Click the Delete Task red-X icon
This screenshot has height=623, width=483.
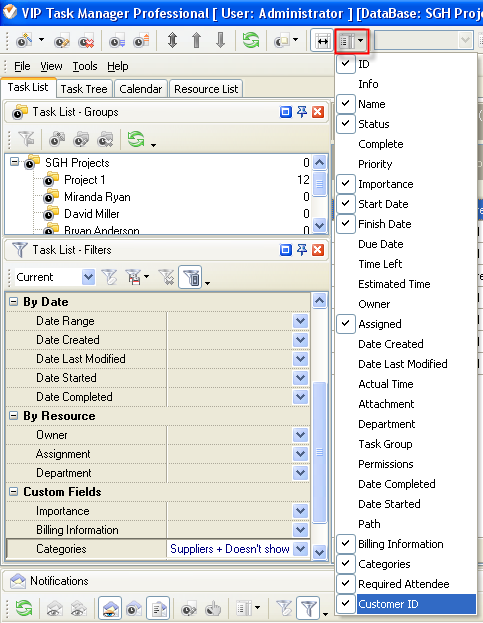86,41
